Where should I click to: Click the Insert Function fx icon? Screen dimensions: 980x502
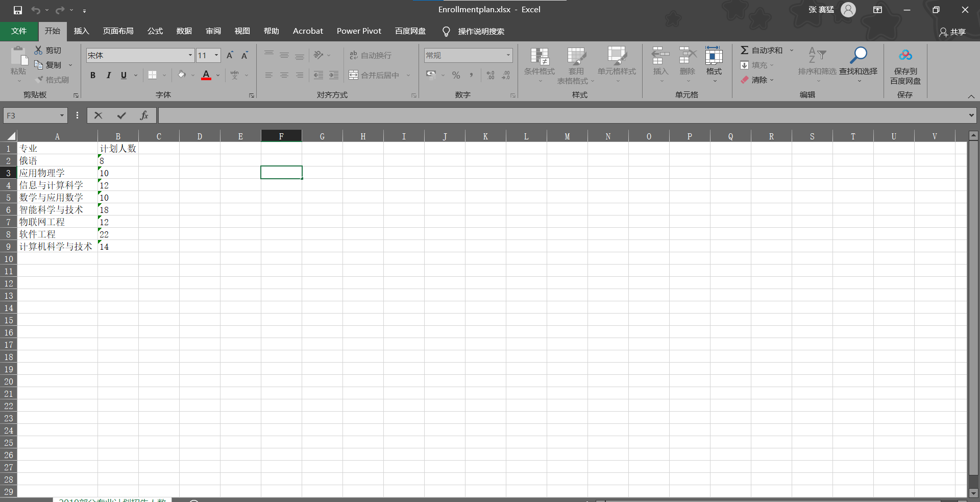[x=144, y=115]
